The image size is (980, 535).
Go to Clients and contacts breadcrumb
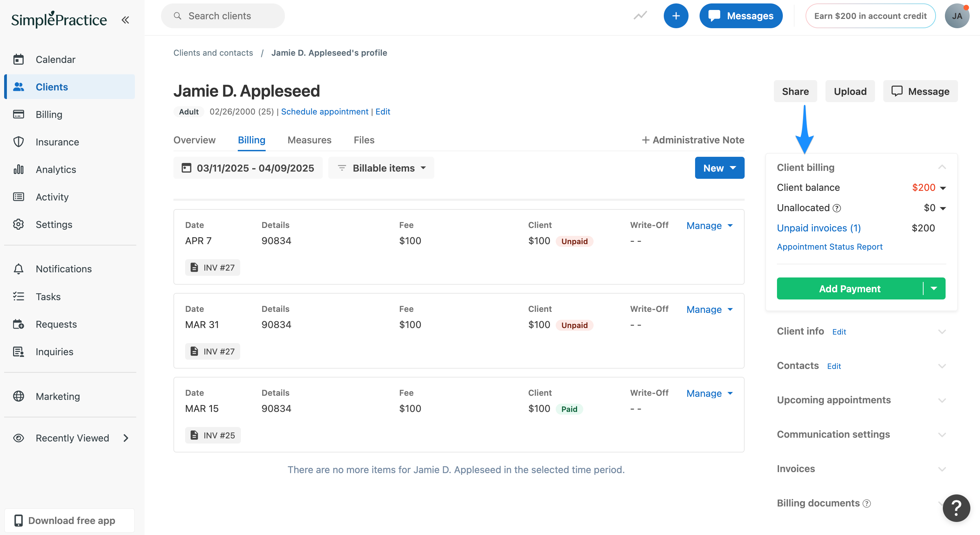tap(213, 53)
